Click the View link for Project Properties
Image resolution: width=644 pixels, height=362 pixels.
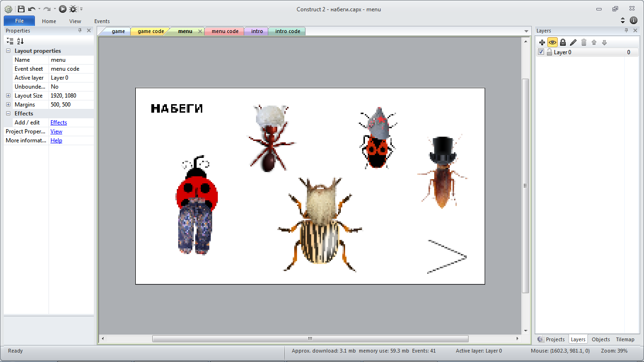[56, 132]
